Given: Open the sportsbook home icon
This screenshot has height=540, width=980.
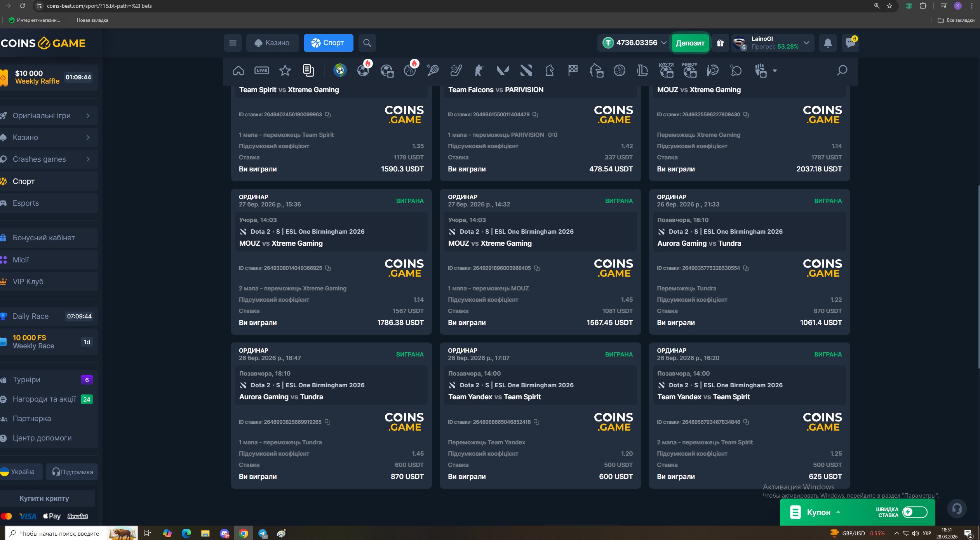Looking at the screenshot, I should 238,70.
